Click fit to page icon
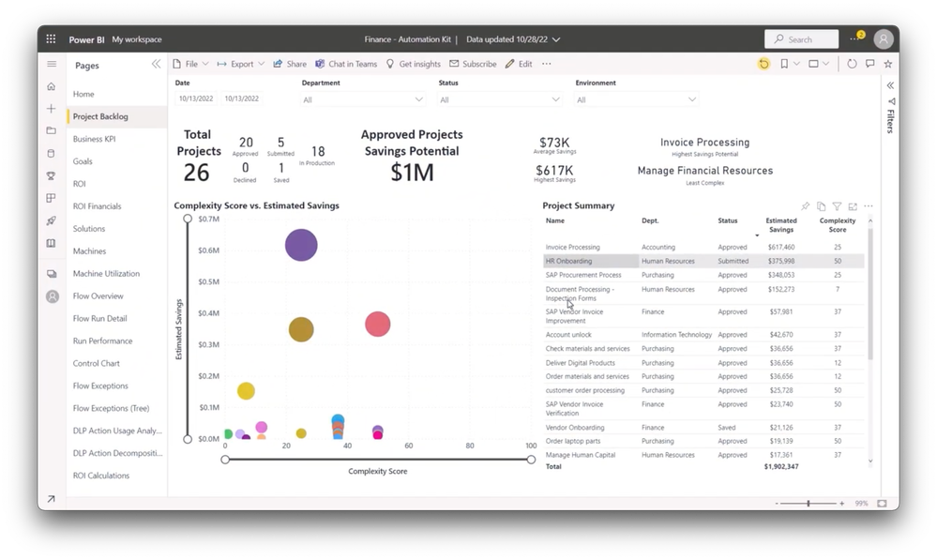This screenshot has height=560, width=937. 882,503
